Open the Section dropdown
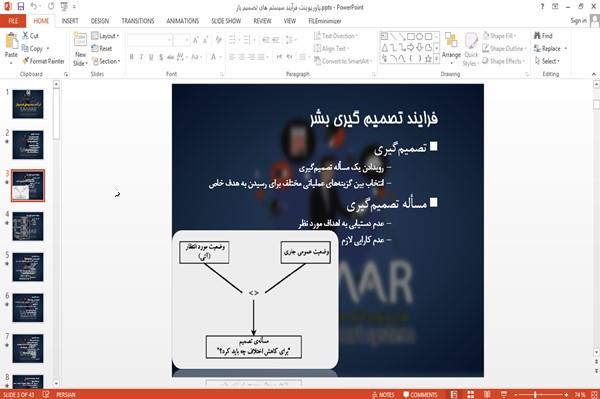This screenshot has height=399, width=600. [x=106, y=61]
